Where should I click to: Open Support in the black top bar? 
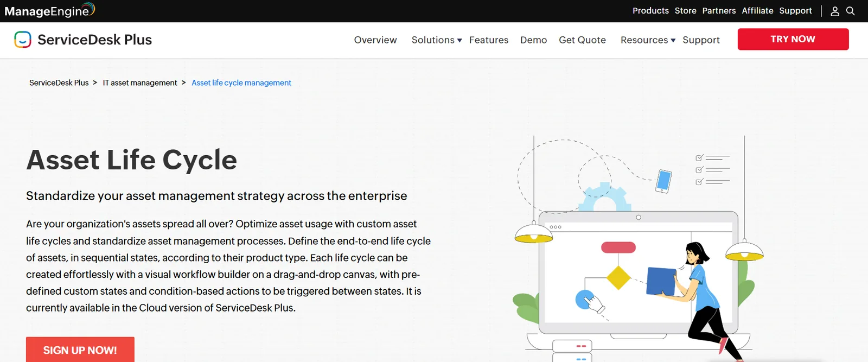pos(795,11)
